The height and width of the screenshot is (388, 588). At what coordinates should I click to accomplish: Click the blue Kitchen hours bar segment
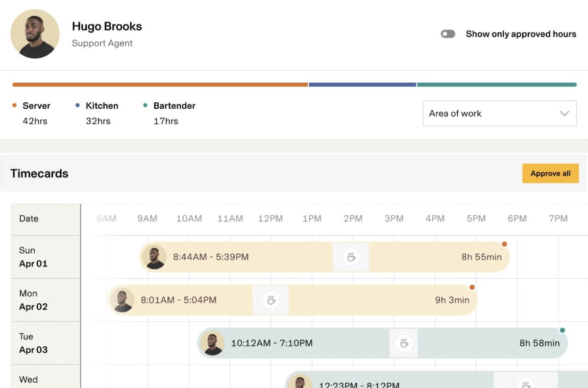pos(362,85)
